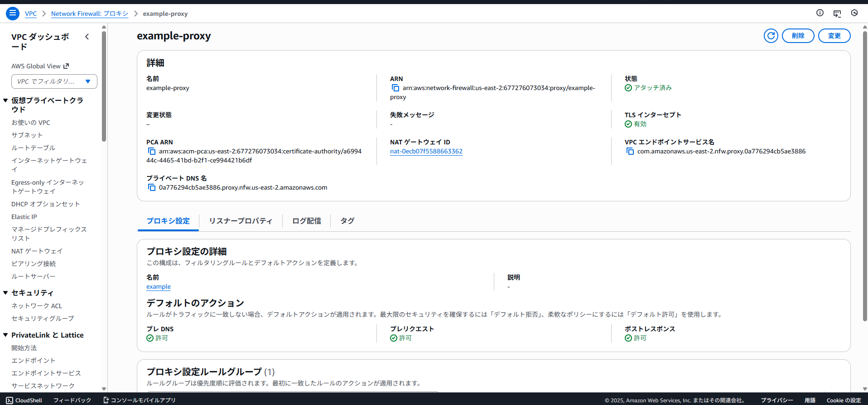Copy the PCA ARN value
Viewport: 868px width, 405px height.
151,151
